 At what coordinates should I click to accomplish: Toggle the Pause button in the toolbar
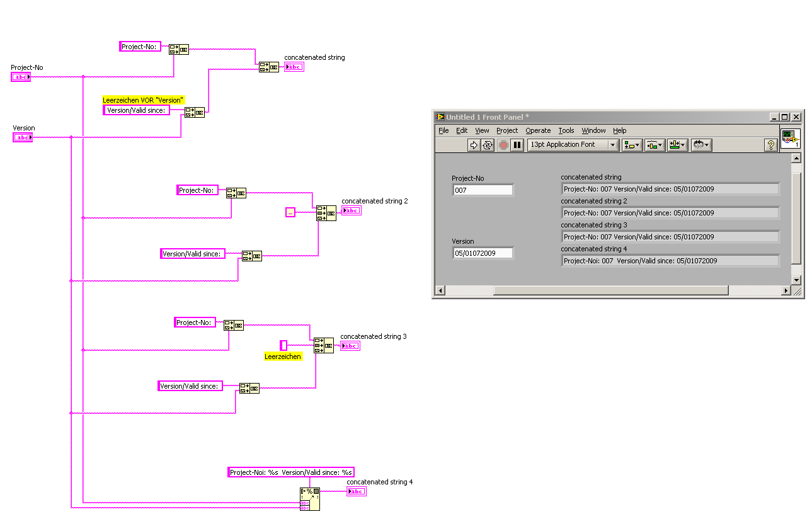tap(517, 145)
